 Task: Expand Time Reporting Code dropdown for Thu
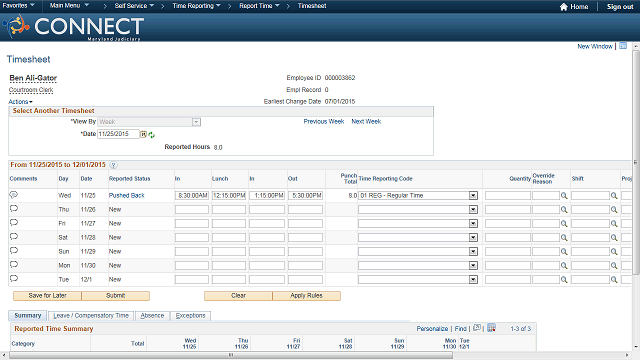pos(473,209)
